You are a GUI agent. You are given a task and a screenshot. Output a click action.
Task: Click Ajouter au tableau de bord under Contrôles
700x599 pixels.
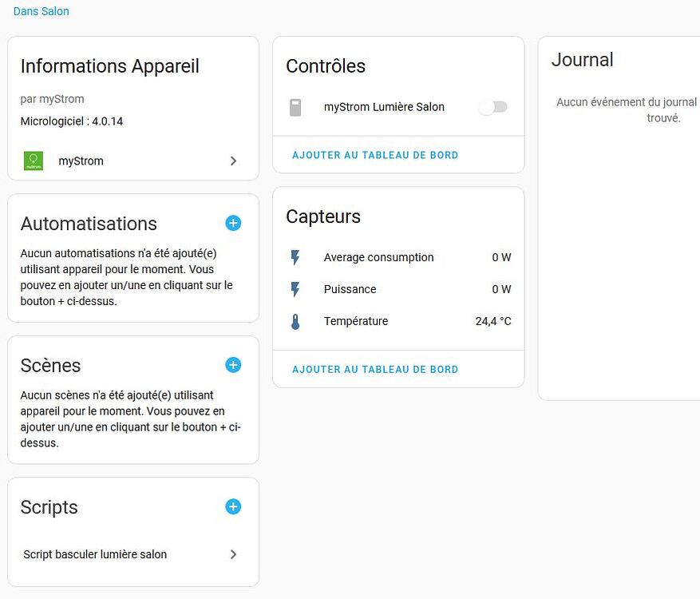[x=375, y=155]
